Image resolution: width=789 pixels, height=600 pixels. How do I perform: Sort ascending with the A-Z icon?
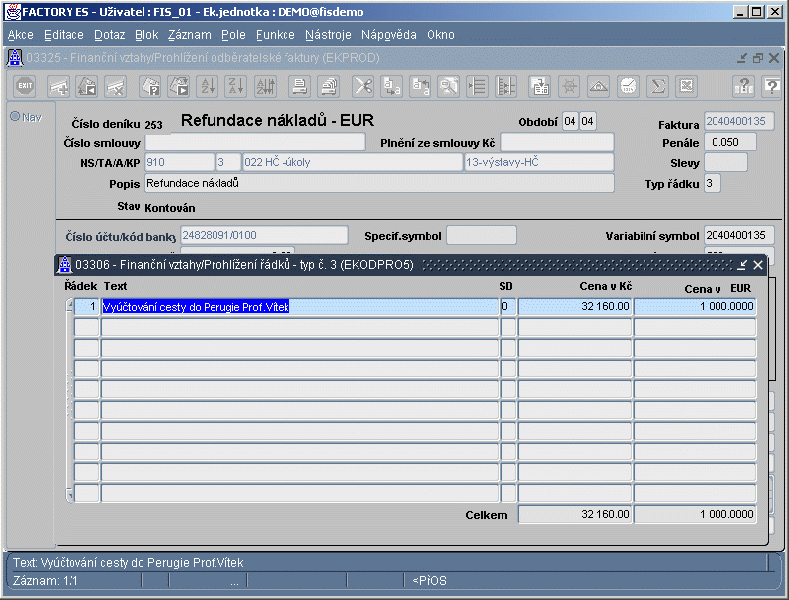tap(207, 86)
